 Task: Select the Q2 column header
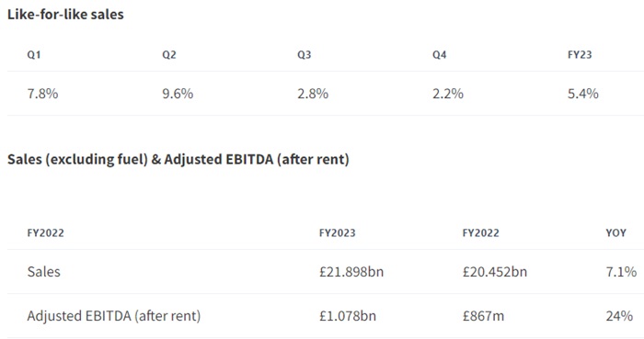tap(168, 54)
